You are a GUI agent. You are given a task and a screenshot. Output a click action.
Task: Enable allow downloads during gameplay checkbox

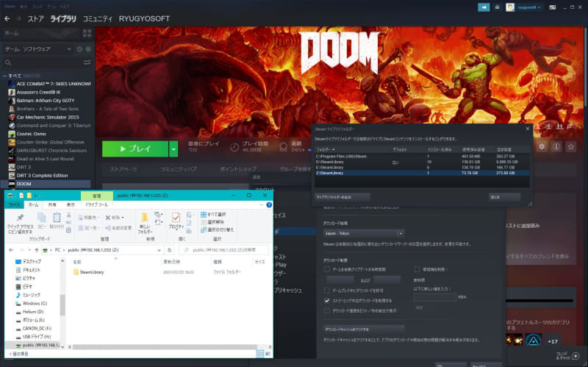tap(327, 291)
